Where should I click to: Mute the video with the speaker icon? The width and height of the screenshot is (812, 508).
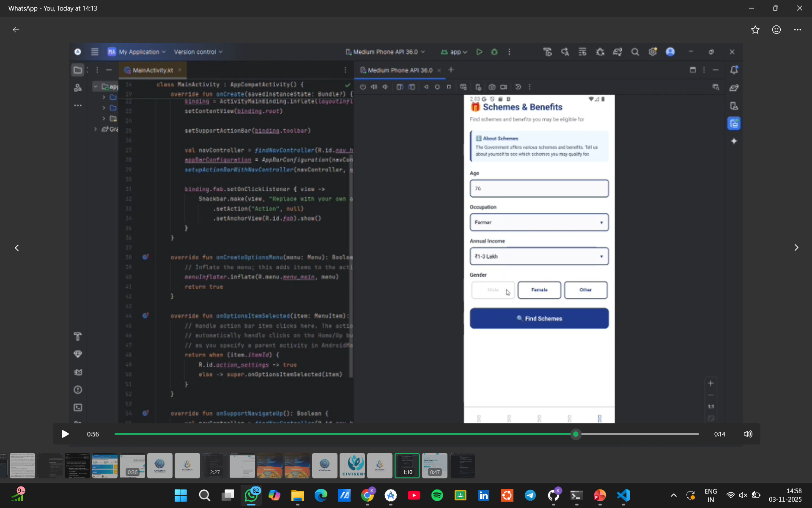click(748, 434)
